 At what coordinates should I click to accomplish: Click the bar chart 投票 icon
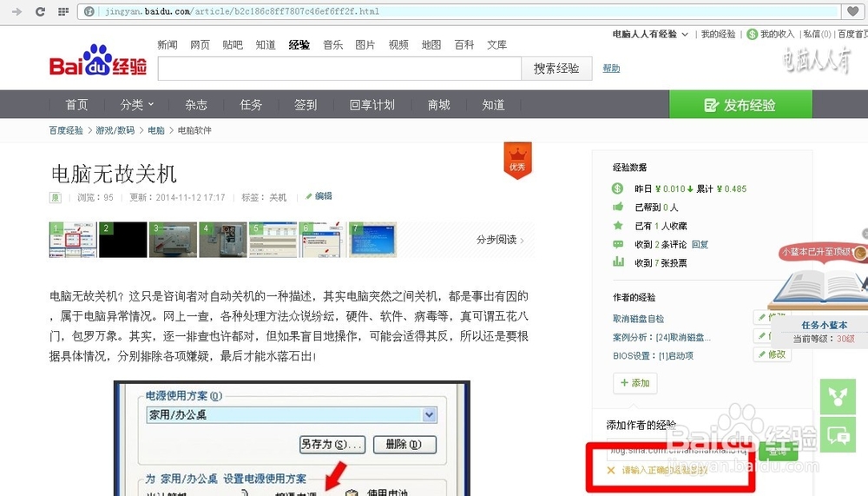tap(618, 261)
